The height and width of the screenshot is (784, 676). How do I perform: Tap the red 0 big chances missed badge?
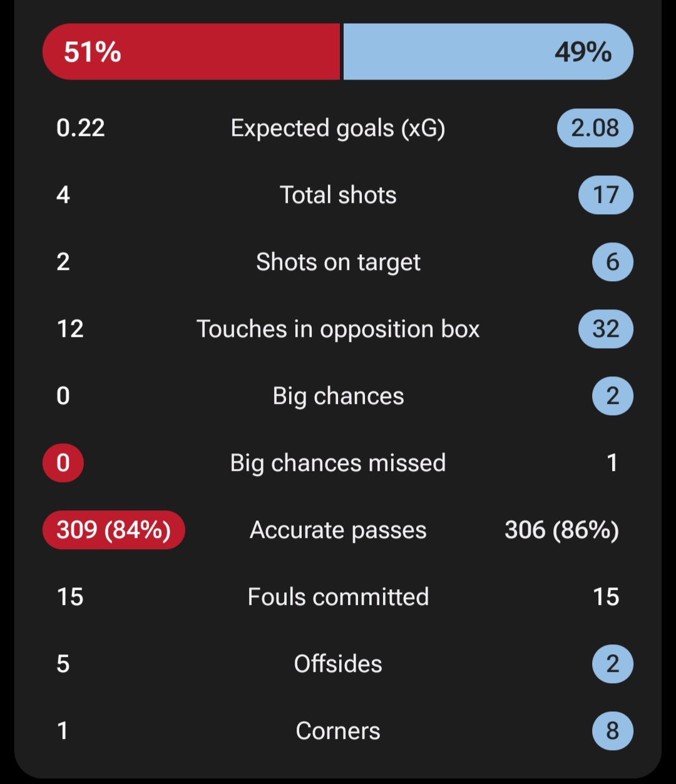coord(63,463)
